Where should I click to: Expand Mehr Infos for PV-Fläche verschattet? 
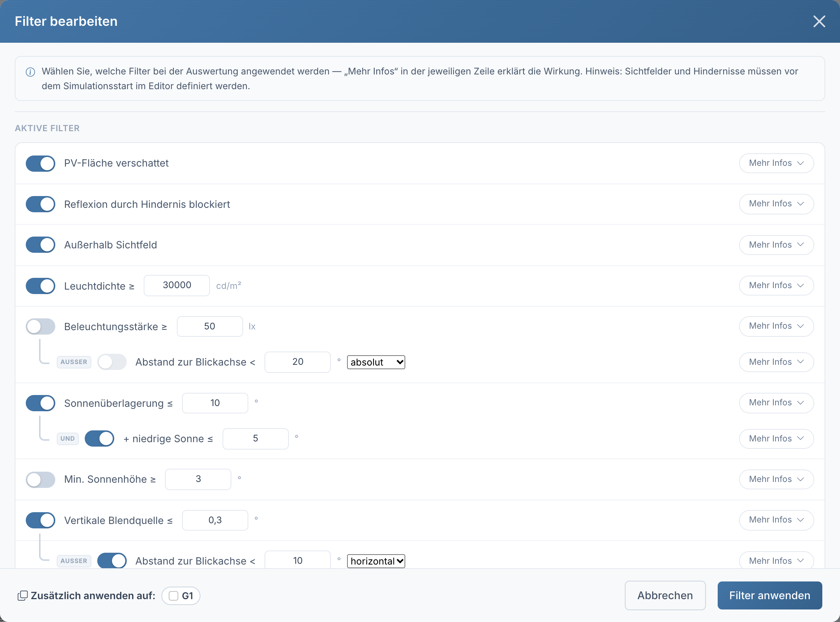click(776, 163)
